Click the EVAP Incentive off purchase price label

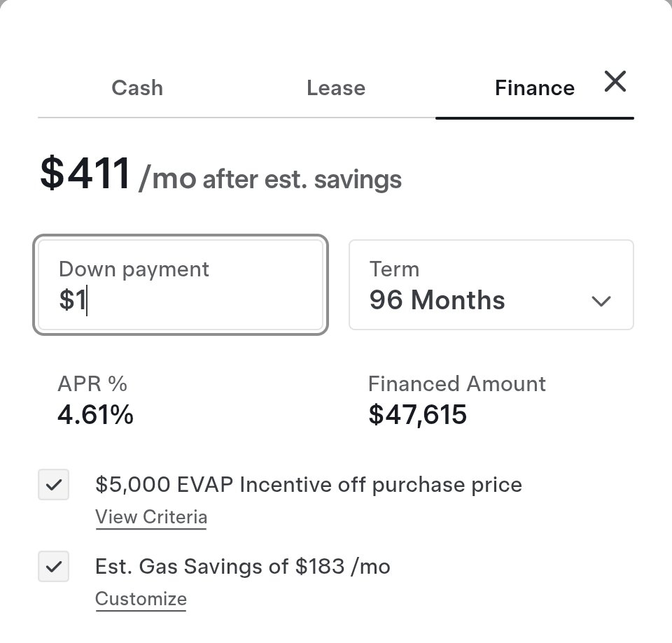click(308, 485)
